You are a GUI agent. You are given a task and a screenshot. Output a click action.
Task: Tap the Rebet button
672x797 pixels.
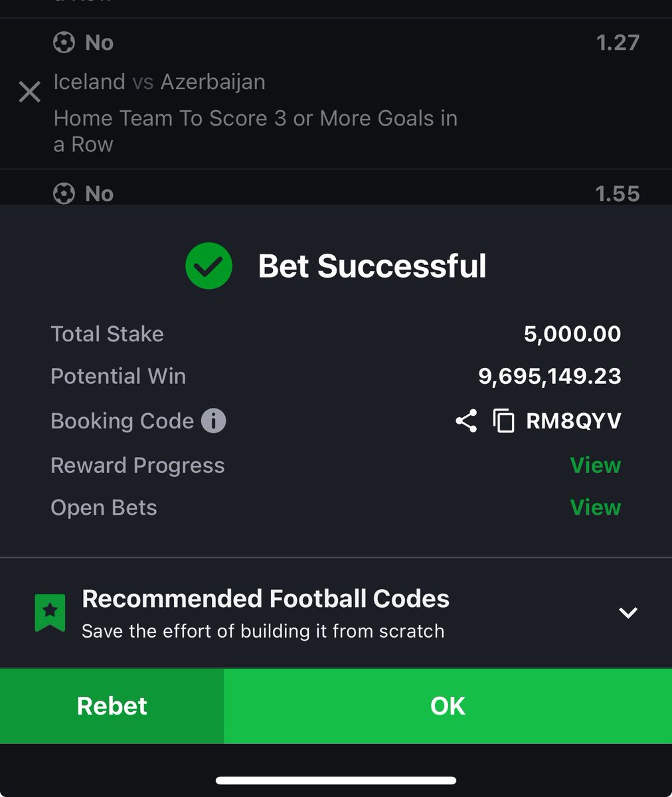click(x=112, y=706)
